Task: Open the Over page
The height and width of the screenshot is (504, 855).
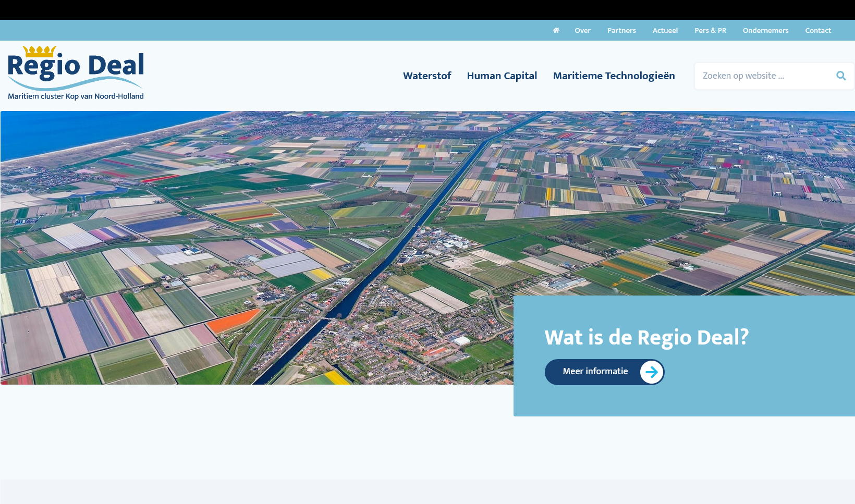Action: (x=582, y=30)
